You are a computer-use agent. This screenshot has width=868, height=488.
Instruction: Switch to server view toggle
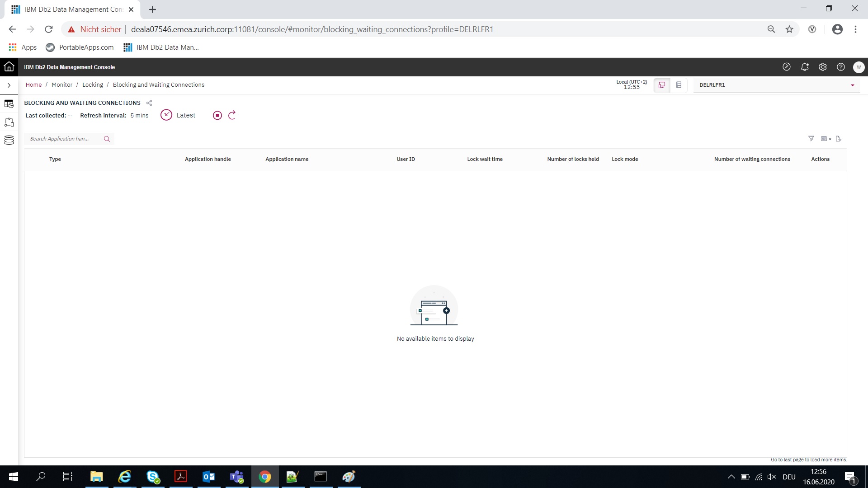click(x=679, y=85)
